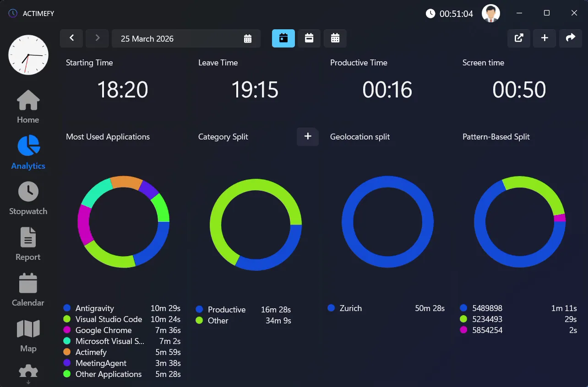Click the share arrow icon

pos(570,38)
